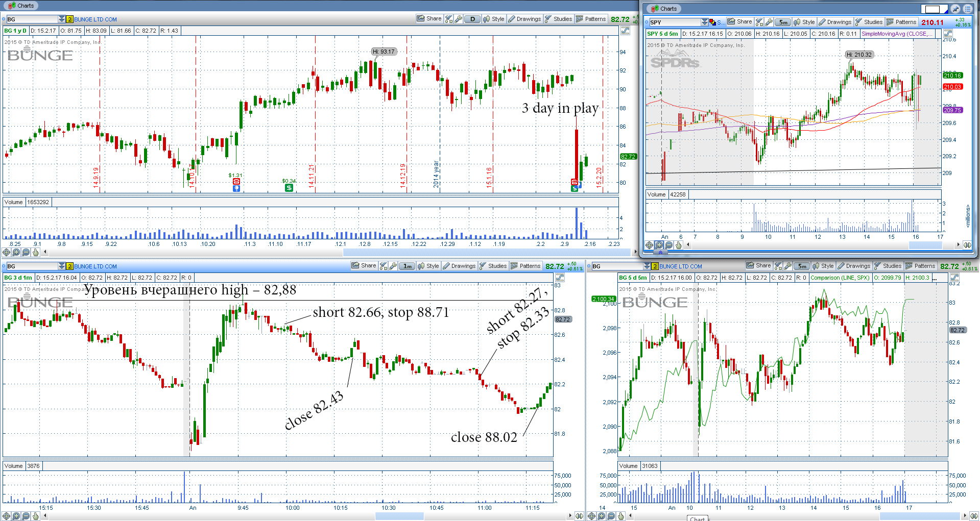Open wrench settings in SPY window
Image resolution: width=980 pixels, height=521 pixels.
769,22
